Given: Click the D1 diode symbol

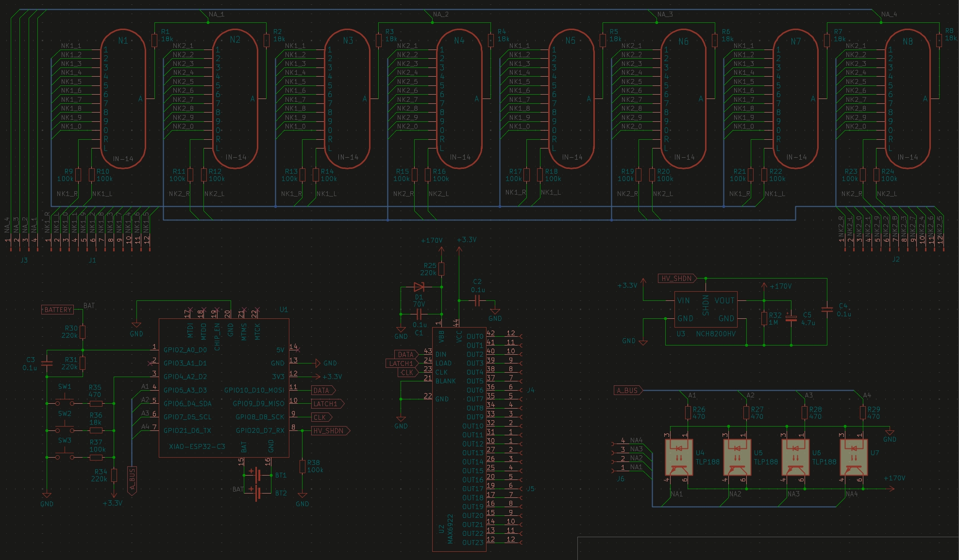Looking at the screenshot, I should [x=419, y=287].
